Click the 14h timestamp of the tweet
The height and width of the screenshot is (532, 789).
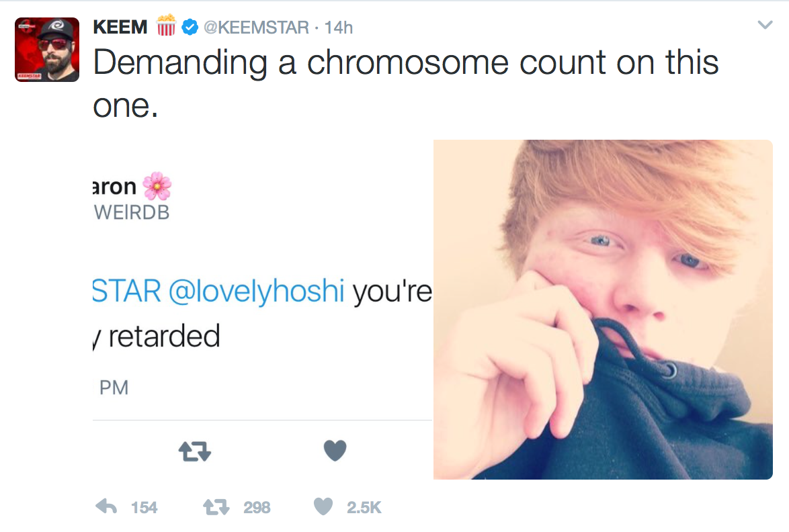click(338, 28)
